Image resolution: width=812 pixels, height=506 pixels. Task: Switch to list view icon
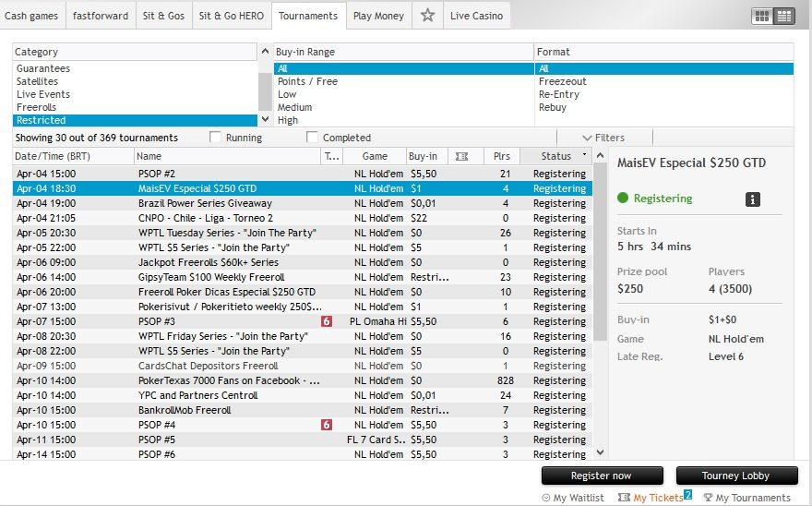tap(784, 16)
